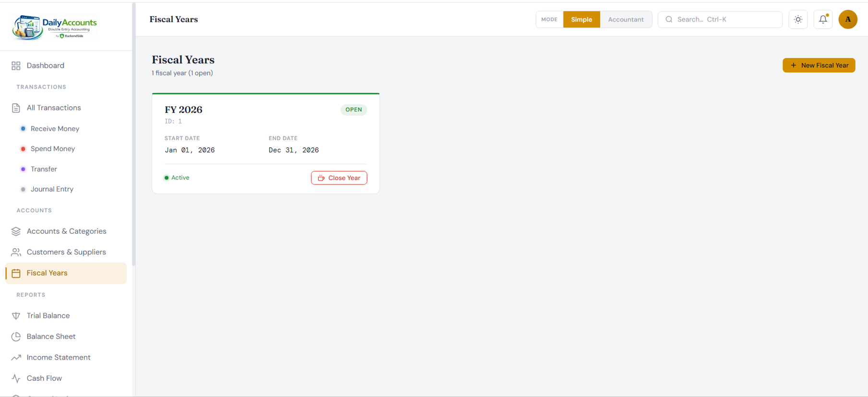The height and width of the screenshot is (397, 868).
Task: Click the All Transactions document icon
Action: [x=16, y=108]
